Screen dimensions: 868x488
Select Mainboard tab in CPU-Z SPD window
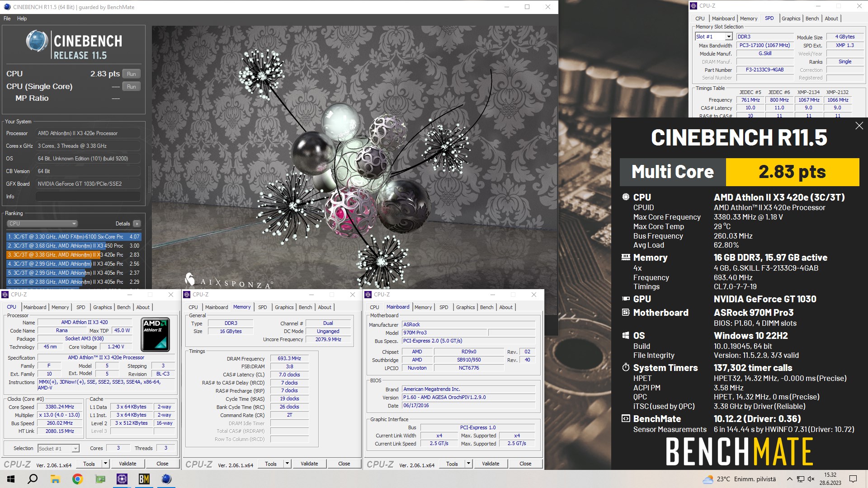coord(723,19)
